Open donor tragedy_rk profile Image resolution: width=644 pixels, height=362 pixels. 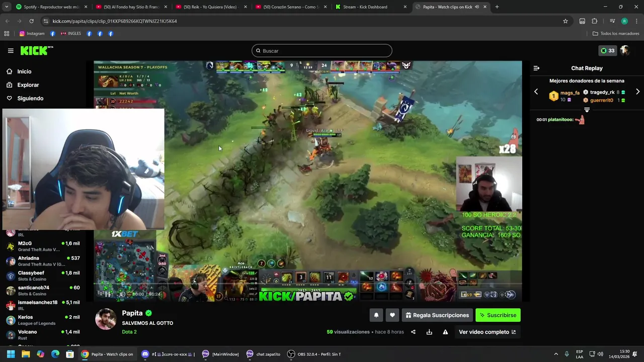pyautogui.click(x=602, y=93)
